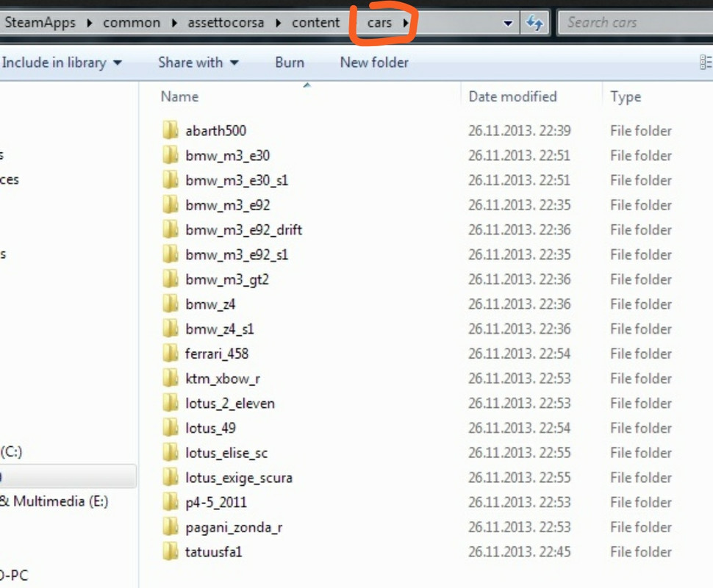Select the bmw_m3_e92_s1 folder icon

170,254
